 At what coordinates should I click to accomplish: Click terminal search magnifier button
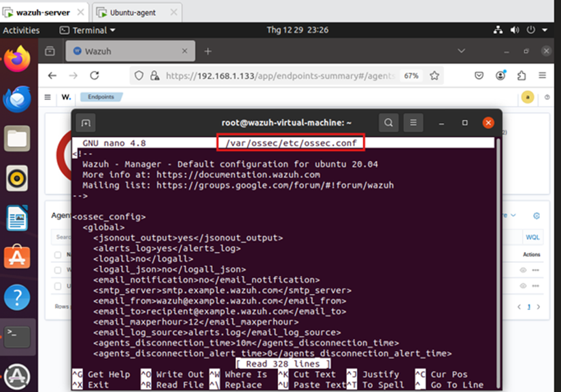[388, 123]
